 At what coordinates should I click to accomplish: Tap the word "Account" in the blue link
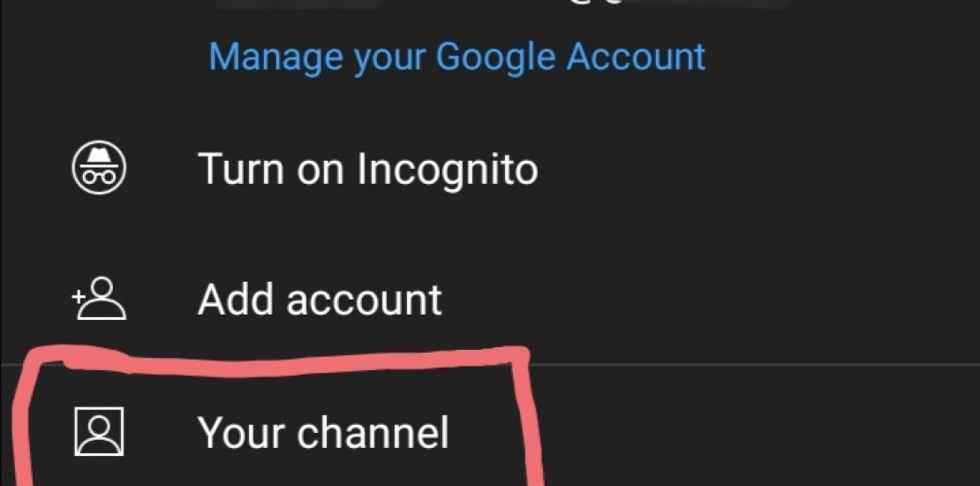[637, 57]
